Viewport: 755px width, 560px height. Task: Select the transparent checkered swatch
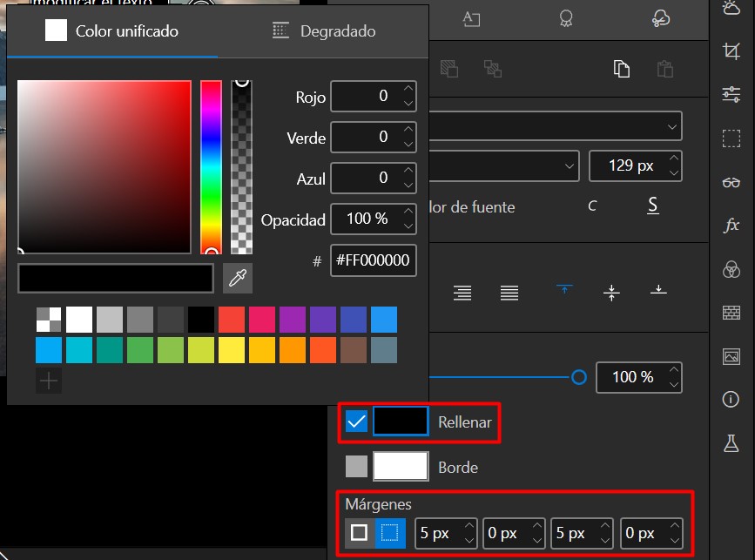pos(49,320)
